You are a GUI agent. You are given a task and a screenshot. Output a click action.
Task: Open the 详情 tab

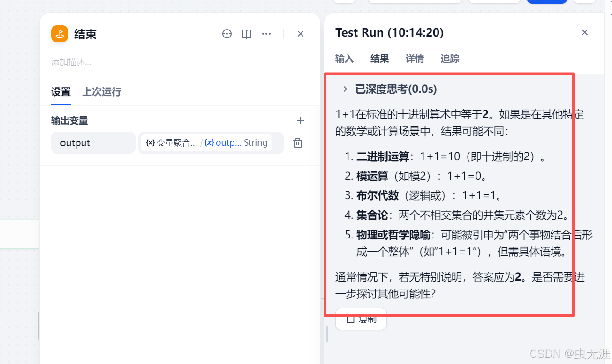click(x=414, y=59)
